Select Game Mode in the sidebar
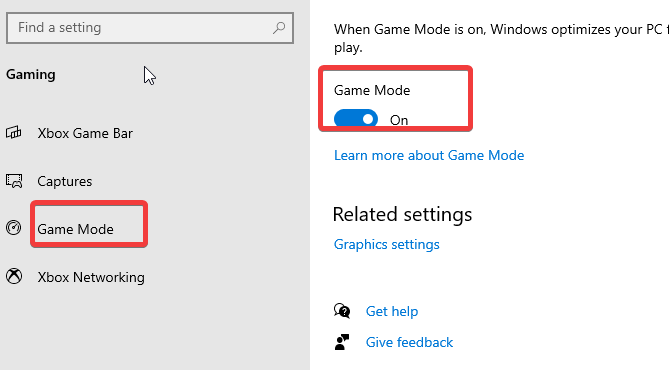669x370 pixels. pos(76,229)
